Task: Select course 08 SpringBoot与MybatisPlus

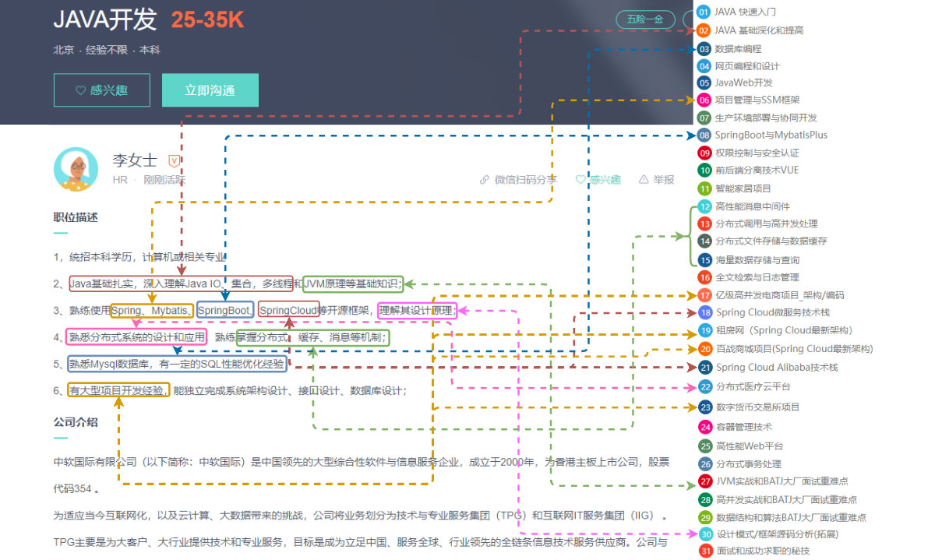Action: point(763,135)
